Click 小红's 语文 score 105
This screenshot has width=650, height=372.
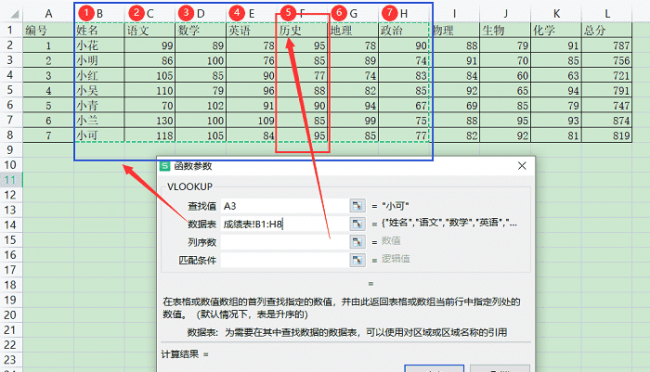point(150,75)
